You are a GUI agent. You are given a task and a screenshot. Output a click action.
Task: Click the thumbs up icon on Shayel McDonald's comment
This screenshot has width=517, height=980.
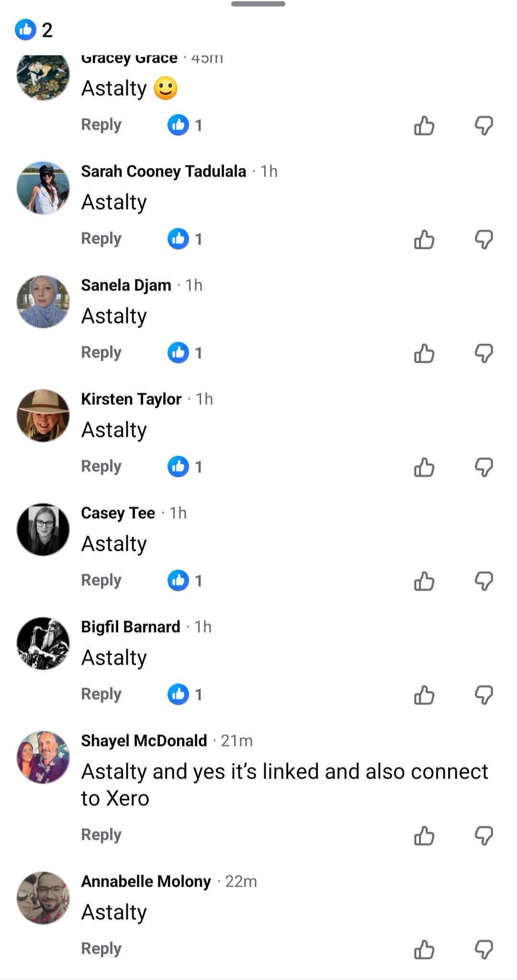[424, 835]
